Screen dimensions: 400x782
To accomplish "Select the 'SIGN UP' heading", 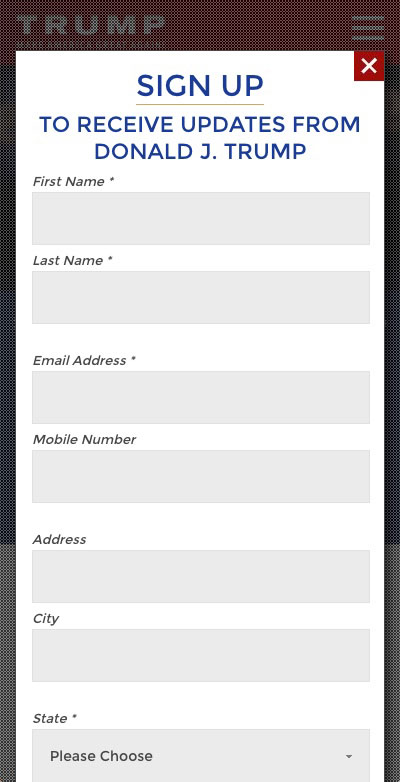I will (200, 86).
